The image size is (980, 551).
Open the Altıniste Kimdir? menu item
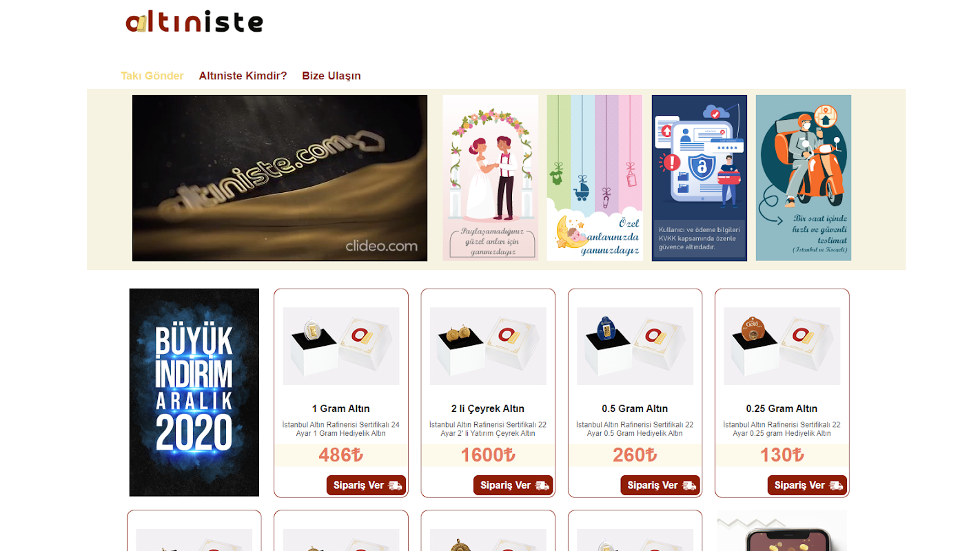(243, 76)
